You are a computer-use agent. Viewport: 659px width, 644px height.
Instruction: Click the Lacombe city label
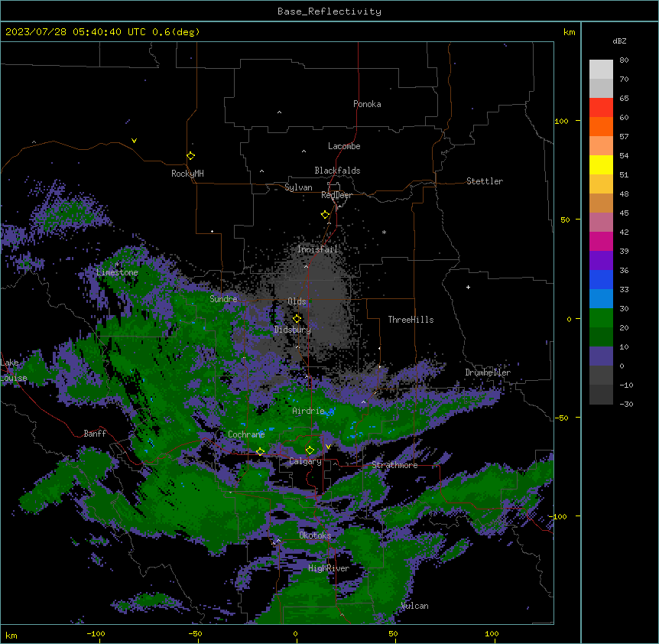(344, 146)
